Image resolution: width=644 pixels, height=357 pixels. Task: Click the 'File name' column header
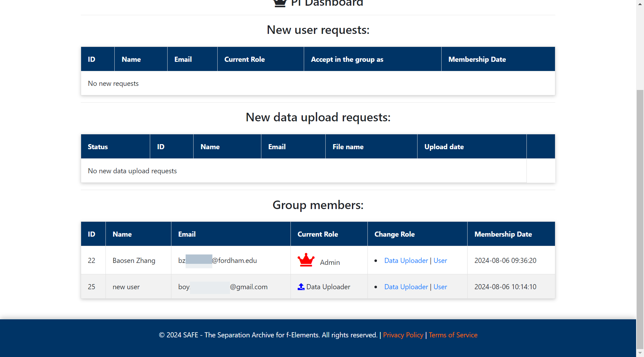[371, 147]
